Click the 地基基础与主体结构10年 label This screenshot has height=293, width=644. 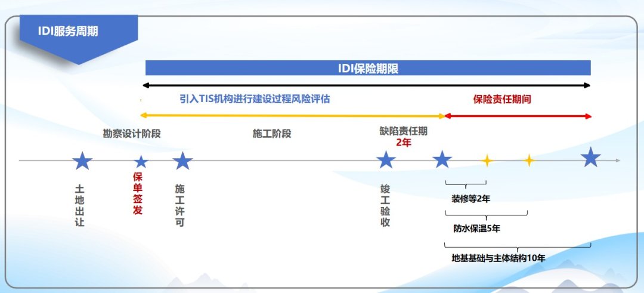click(x=499, y=258)
